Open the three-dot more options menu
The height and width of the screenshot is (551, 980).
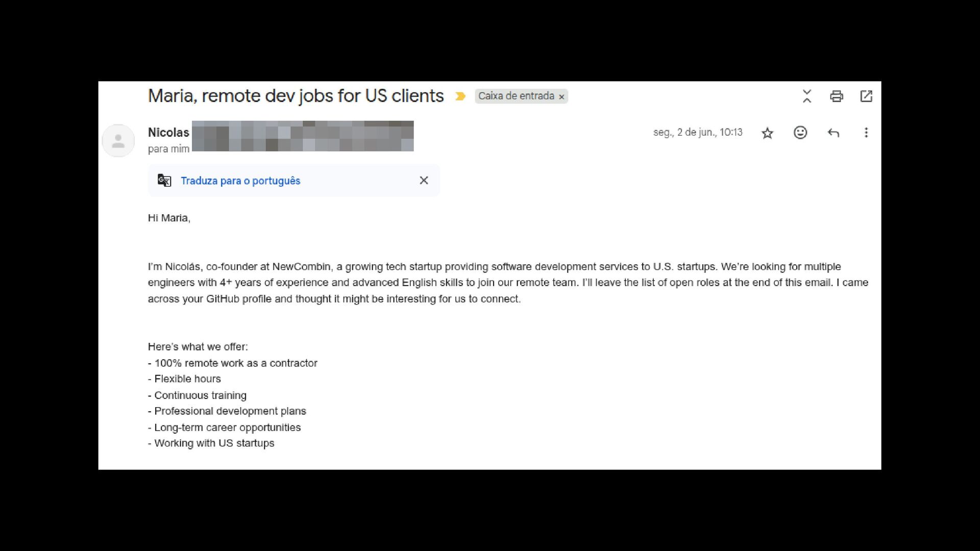pyautogui.click(x=866, y=133)
